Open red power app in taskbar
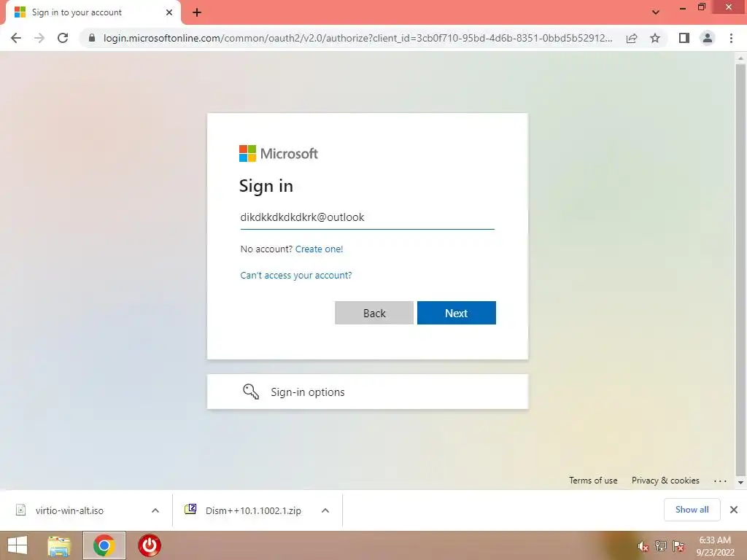This screenshot has width=747, height=560. [150, 545]
